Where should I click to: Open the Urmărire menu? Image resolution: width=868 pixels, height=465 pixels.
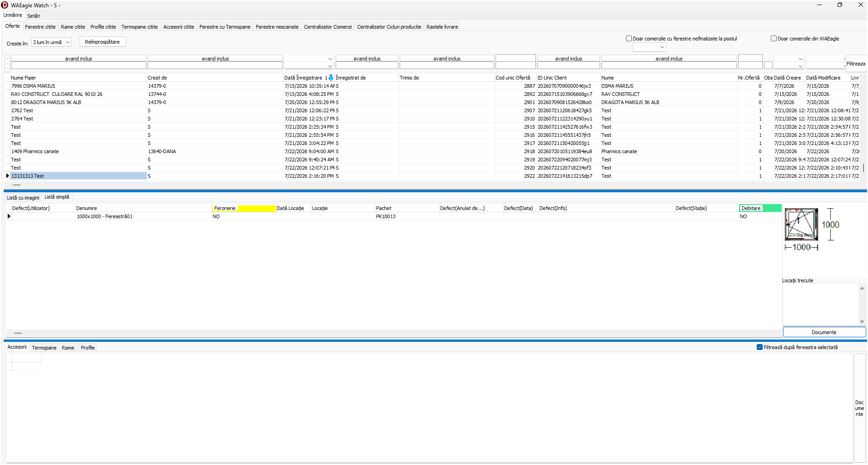click(x=13, y=15)
